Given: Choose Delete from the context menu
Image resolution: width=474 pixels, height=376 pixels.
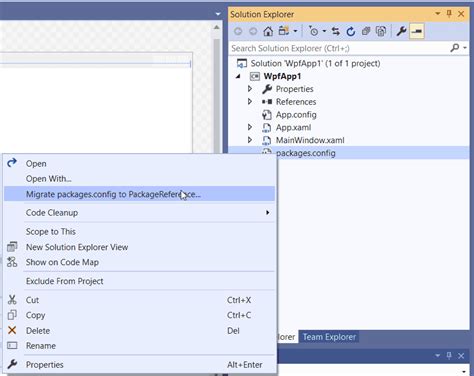Looking at the screenshot, I should tap(139, 331).
